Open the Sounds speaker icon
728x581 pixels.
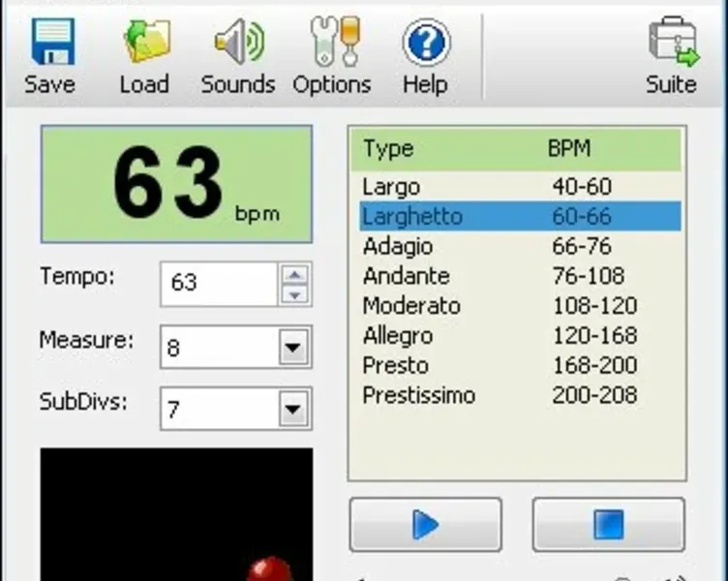(x=239, y=42)
